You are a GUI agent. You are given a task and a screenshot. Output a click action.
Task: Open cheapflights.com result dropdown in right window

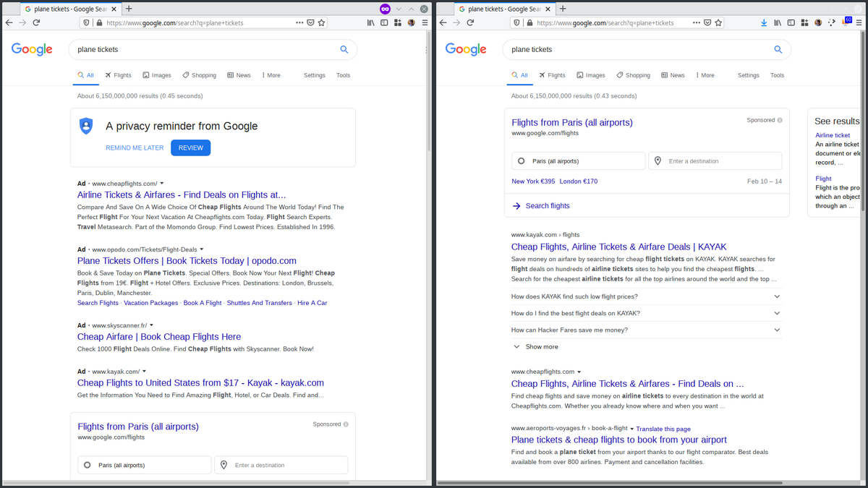tap(579, 372)
